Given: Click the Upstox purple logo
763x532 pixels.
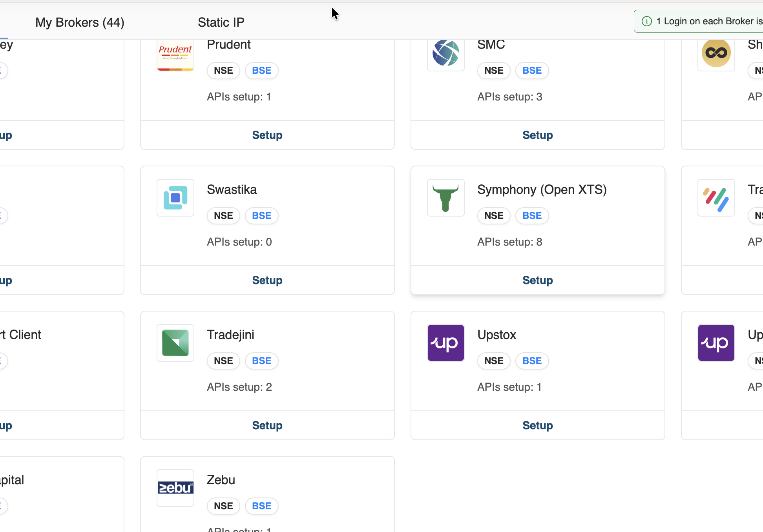Looking at the screenshot, I should point(445,343).
